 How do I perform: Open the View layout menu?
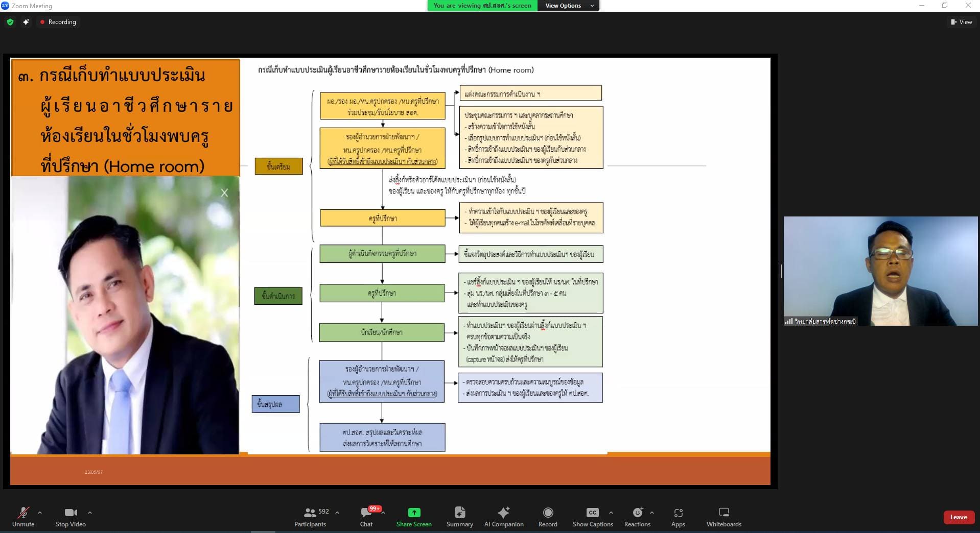point(961,22)
